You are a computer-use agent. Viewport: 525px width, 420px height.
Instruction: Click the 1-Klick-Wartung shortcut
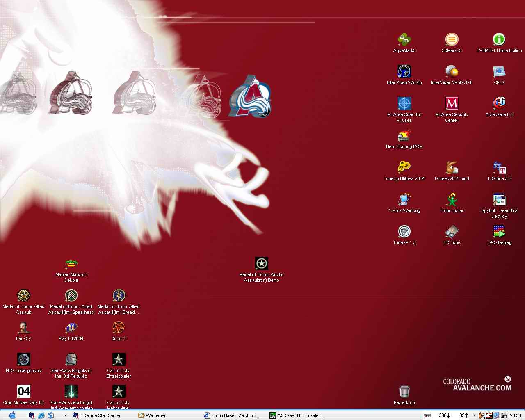click(x=404, y=199)
